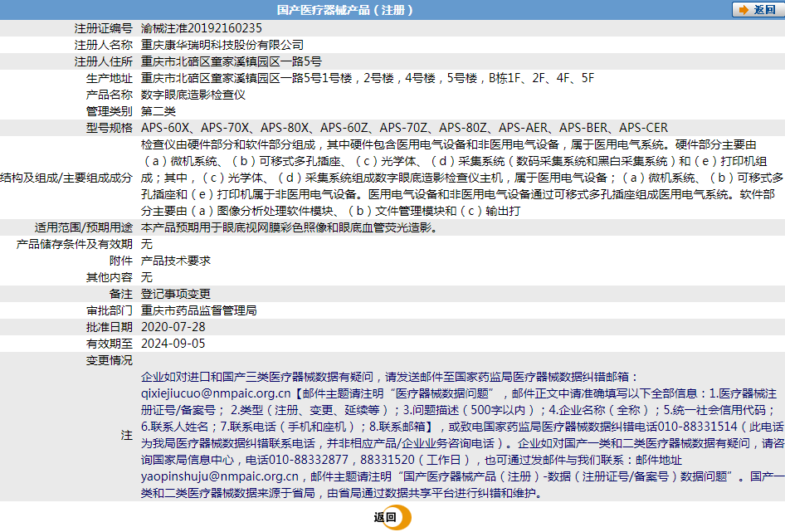Click the 批准日期 label
This screenshot has width=785, height=532.
click(x=110, y=327)
